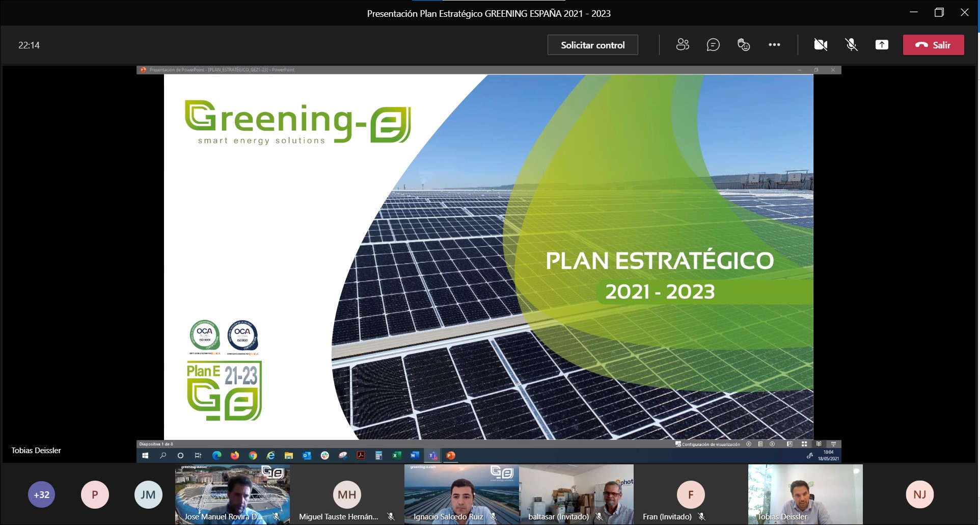The height and width of the screenshot is (525, 980).
Task: Click Outlook icon in shared taskbar
Action: (x=307, y=456)
